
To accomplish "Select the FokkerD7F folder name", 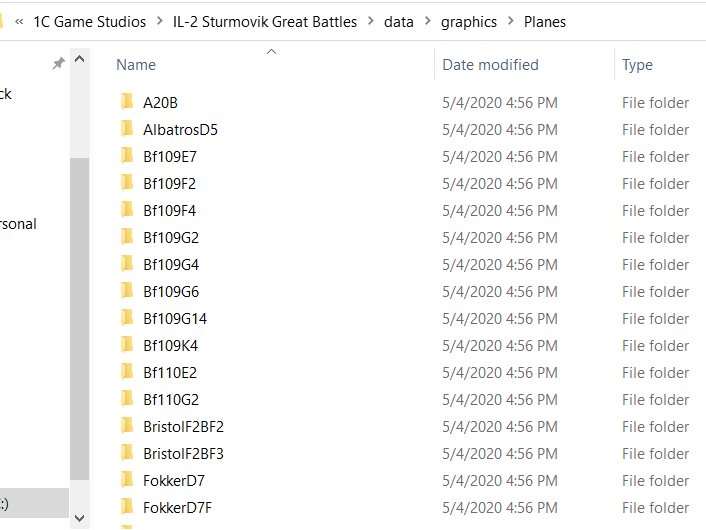I will [177, 508].
